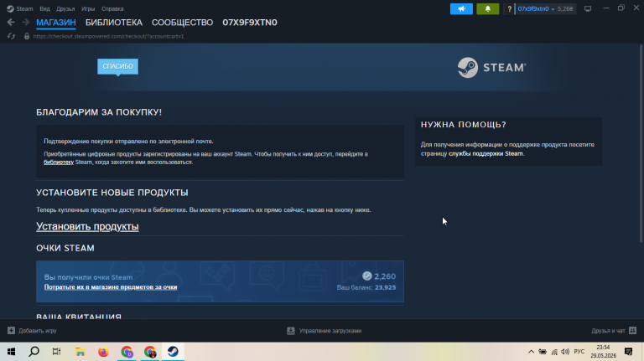Open the green notifications bell
The width and height of the screenshot is (644, 361).
(487, 8)
